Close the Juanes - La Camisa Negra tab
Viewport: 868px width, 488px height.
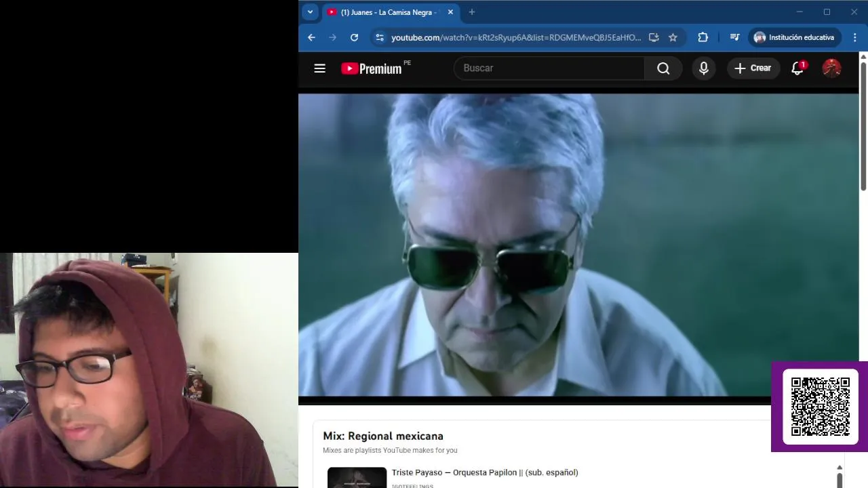point(450,12)
